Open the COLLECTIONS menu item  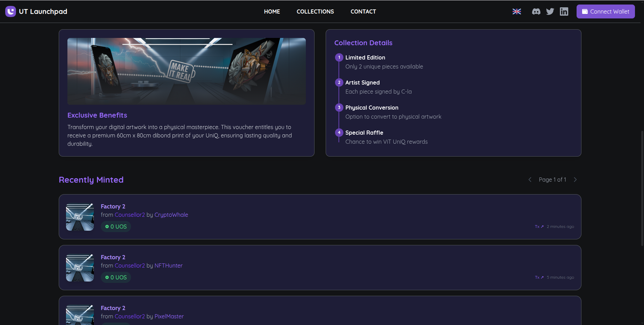(315, 11)
